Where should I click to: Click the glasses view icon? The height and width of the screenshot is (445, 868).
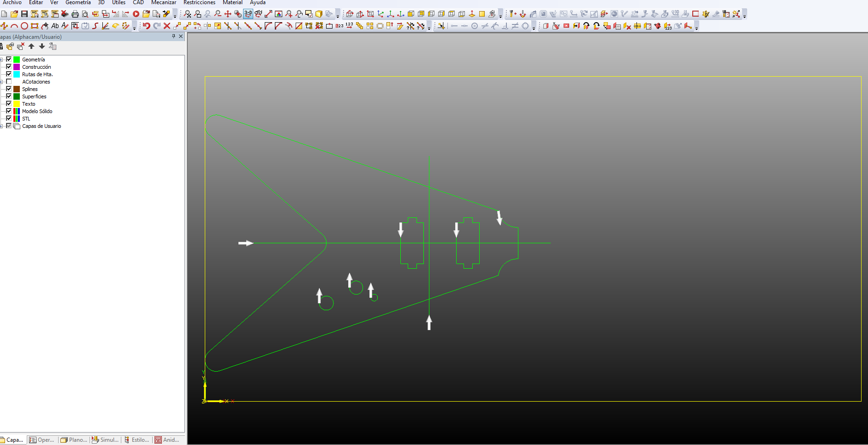pos(258,14)
